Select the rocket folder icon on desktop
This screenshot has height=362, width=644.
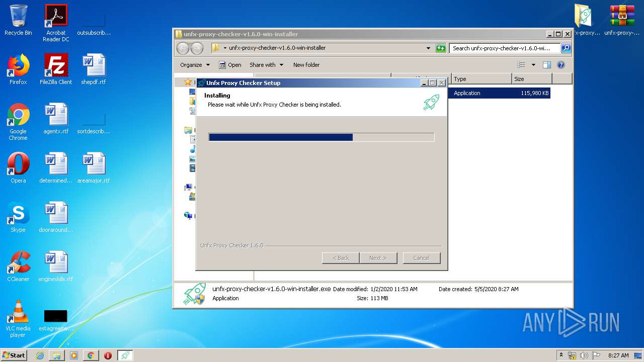point(584,21)
